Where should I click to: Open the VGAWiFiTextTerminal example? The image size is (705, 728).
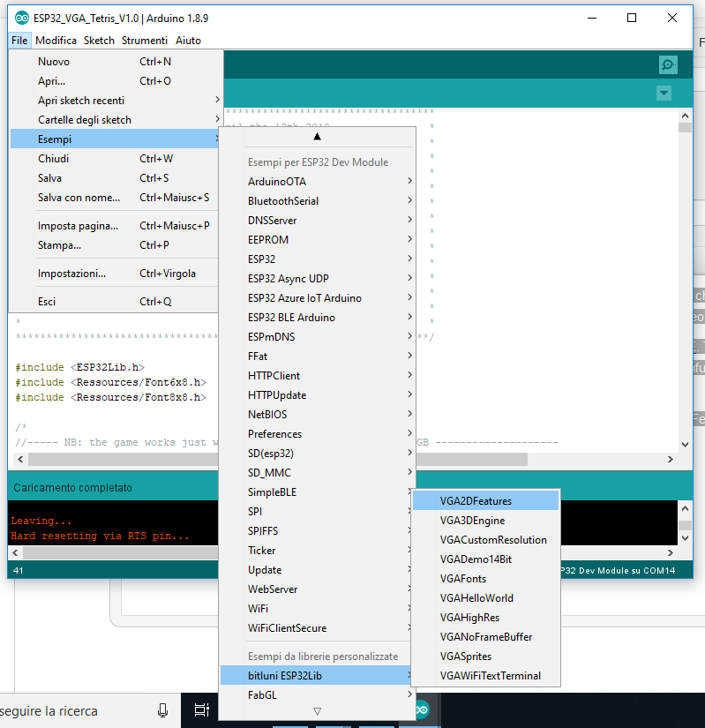(485, 676)
